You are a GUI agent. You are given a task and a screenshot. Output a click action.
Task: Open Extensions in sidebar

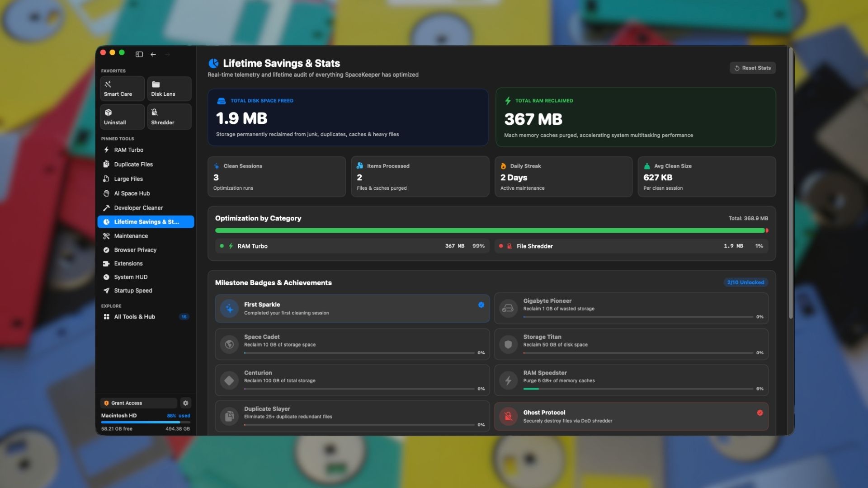tap(146, 263)
